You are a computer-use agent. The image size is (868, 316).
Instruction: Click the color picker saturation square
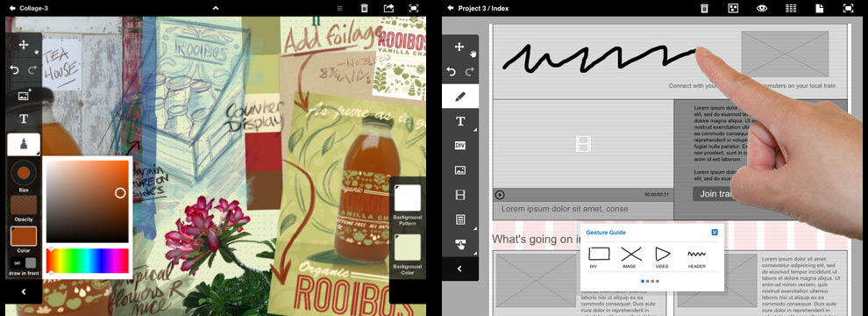coord(87,201)
